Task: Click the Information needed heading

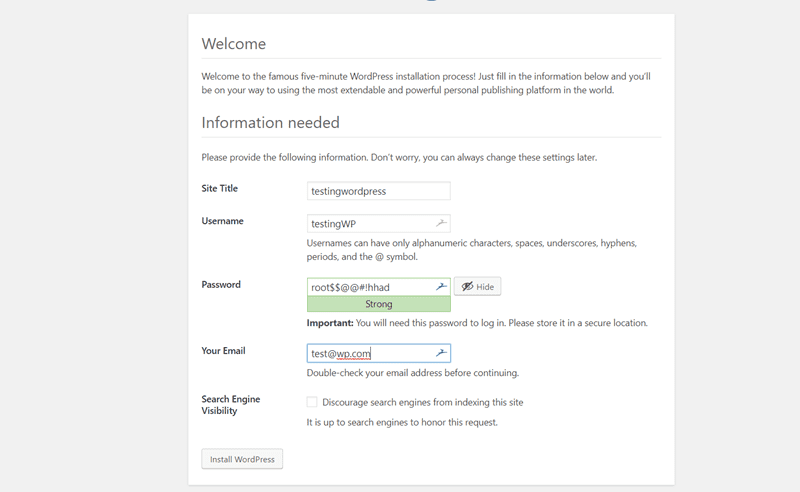Action: [x=270, y=122]
